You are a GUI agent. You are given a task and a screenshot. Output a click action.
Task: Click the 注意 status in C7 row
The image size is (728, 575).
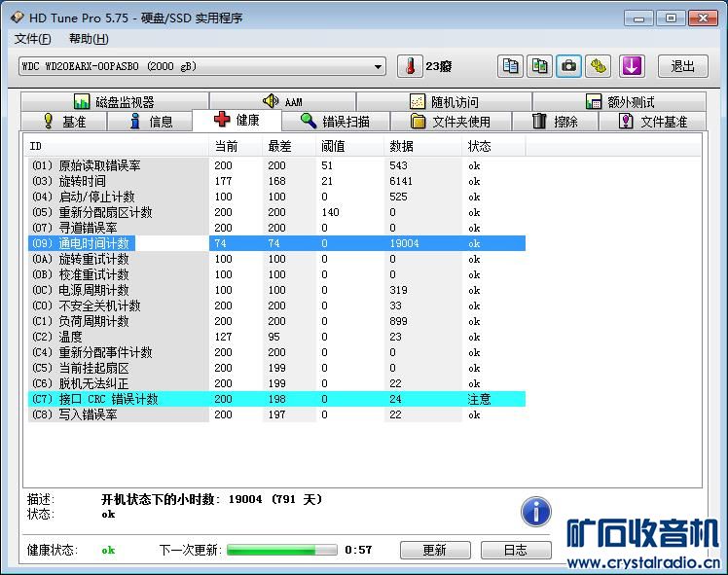479,399
